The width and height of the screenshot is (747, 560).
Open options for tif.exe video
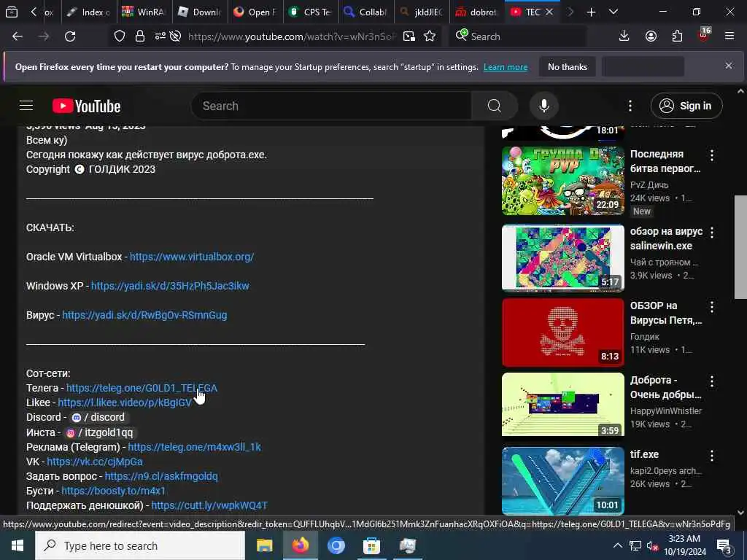coord(712,456)
